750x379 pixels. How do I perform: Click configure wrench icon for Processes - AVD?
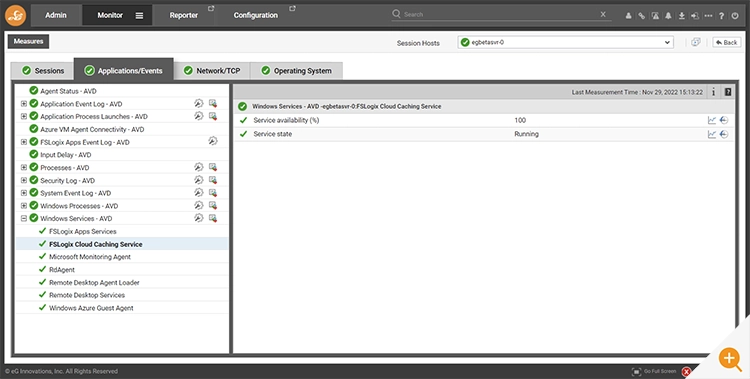coord(199,167)
